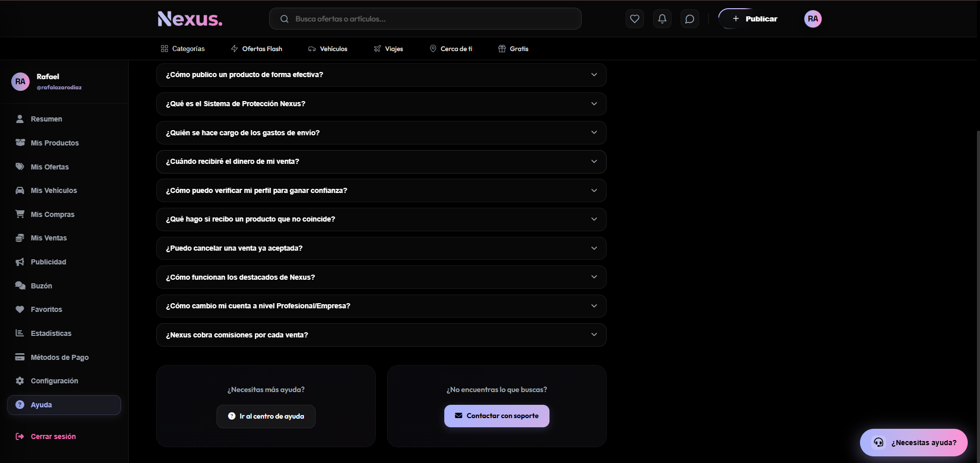This screenshot has height=463, width=980.
Task: Click the Mis Ventas coins icon
Action: 20,238
